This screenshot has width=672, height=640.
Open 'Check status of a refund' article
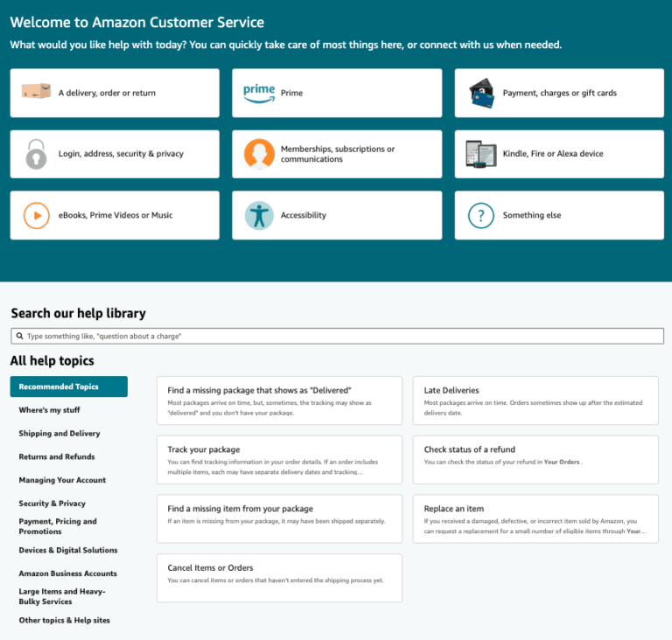[x=535, y=460]
